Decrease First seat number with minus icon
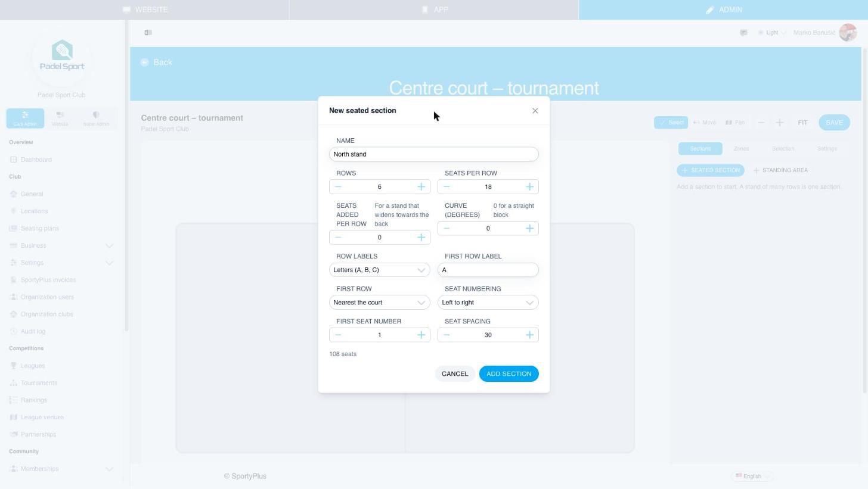The width and height of the screenshot is (868, 489). click(338, 335)
